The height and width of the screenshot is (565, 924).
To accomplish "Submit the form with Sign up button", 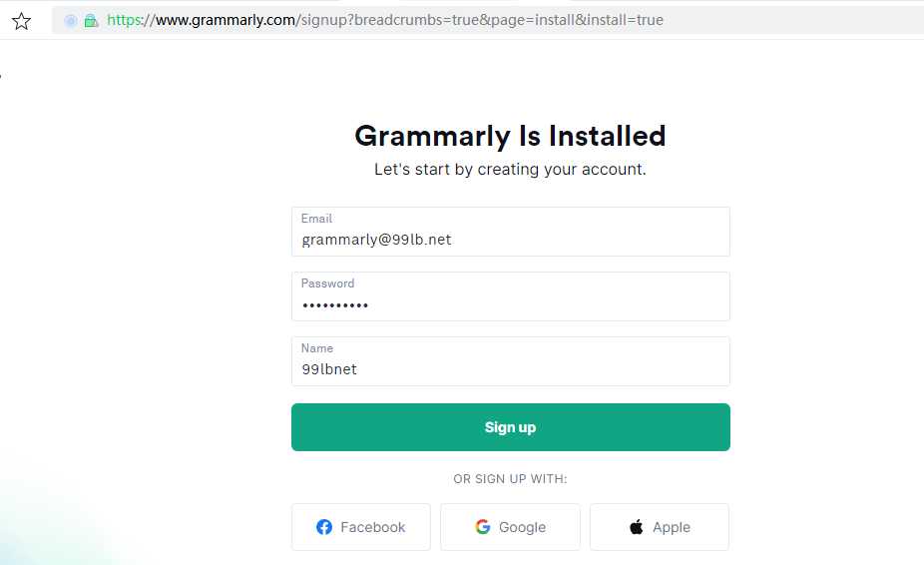I will click(510, 427).
